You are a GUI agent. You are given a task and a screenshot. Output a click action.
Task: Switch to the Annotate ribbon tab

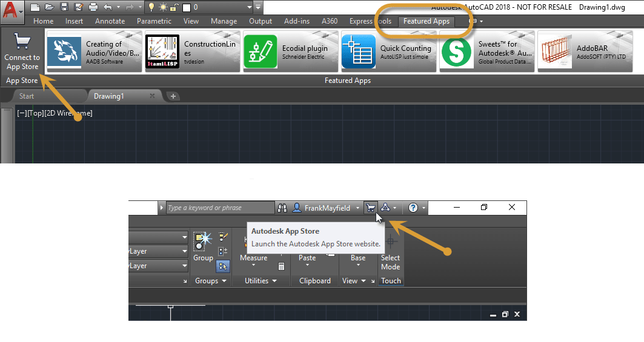(110, 21)
